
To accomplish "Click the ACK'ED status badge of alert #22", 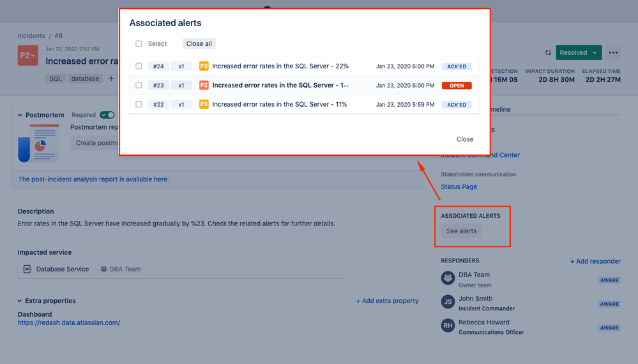I will (x=457, y=105).
